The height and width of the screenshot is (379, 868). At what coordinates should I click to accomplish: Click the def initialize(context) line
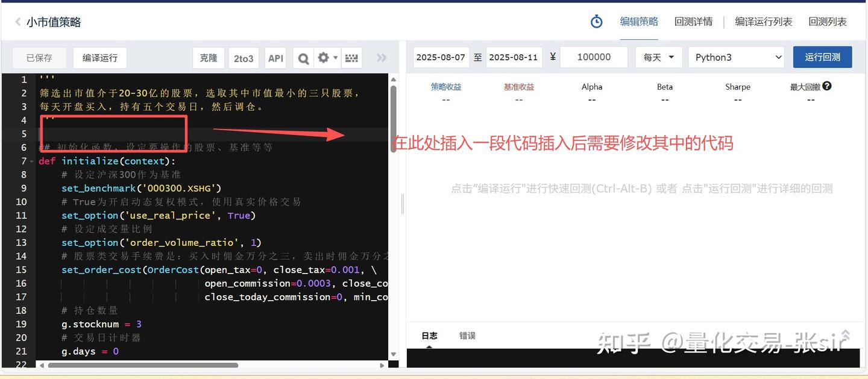[107, 161]
